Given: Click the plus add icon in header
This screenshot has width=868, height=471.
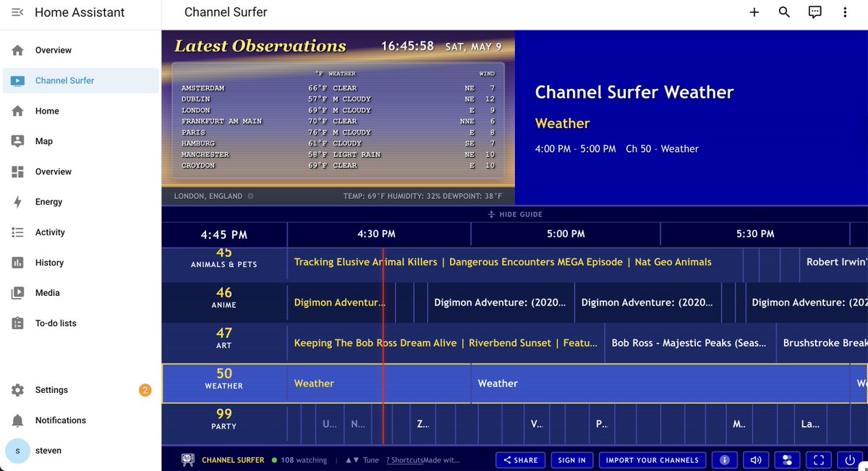Looking at the screenshot, I should coord(754,12).
